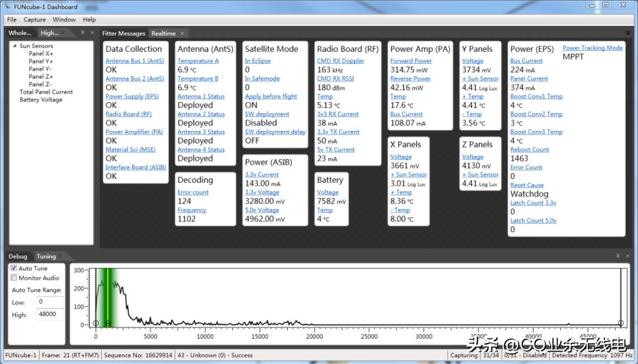Collapse the Sun Sensors tree node

click(15, 46)
